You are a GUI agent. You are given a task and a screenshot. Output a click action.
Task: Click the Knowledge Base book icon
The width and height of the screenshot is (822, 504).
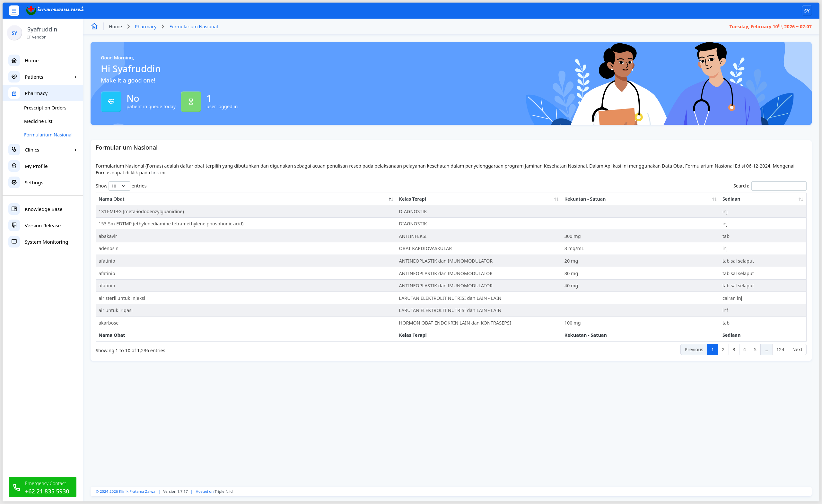pyautogui.click(x=14, y=209)
